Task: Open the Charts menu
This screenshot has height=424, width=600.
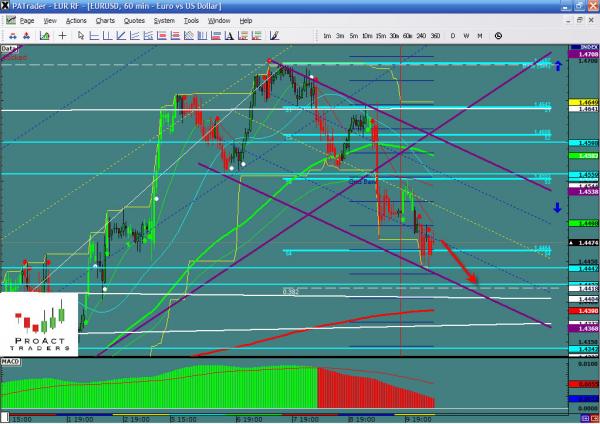Action: tap(105, 20)
